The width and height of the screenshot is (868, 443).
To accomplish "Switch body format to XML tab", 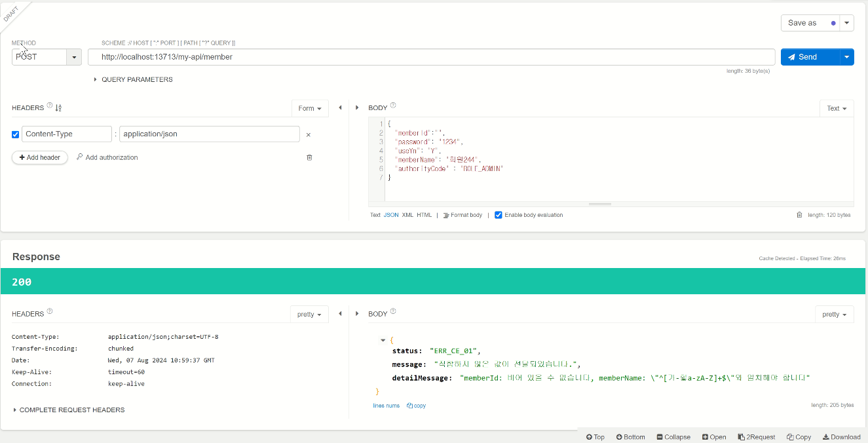I will [x=407, y=215].
